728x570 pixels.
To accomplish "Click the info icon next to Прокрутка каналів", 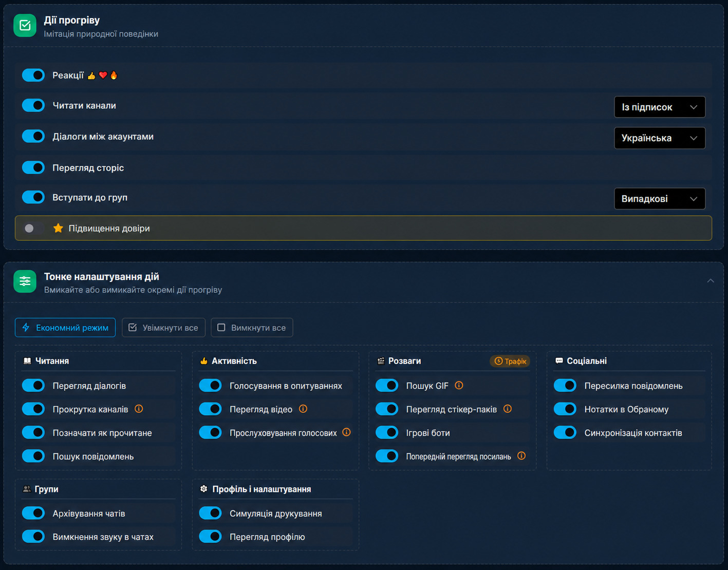I will pyautogui.click(x=139, y=409).
